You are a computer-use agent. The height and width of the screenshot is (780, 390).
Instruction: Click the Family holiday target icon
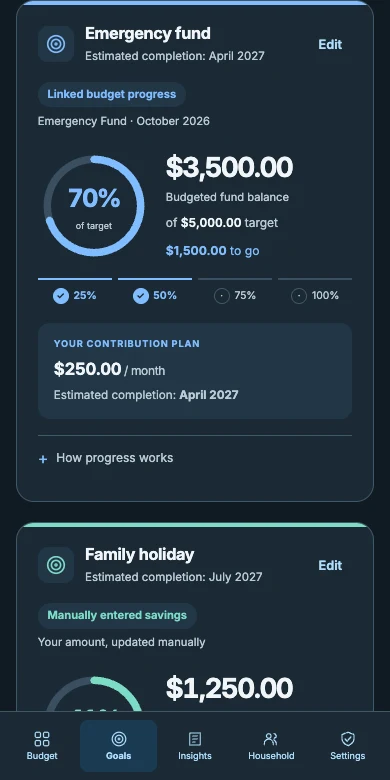click(x=56, y=565)
